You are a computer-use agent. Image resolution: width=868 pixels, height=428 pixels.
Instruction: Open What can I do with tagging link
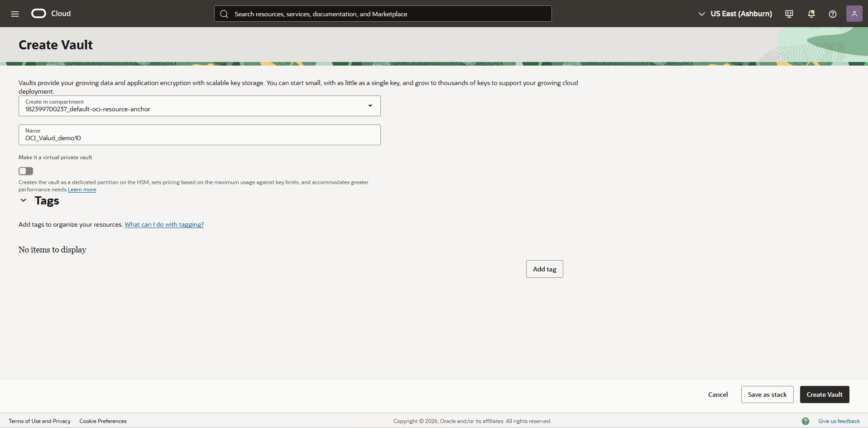[x=164, y=224]
